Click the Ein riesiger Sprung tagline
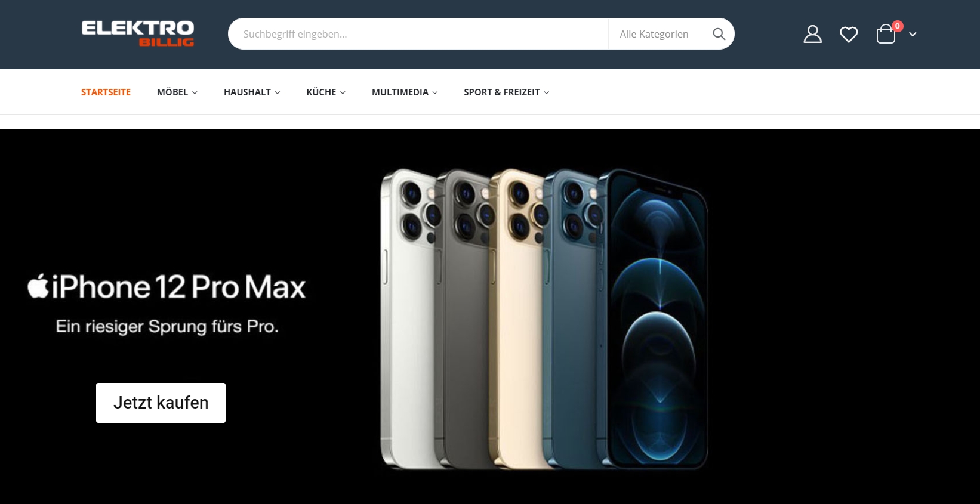 coord(167,327)
